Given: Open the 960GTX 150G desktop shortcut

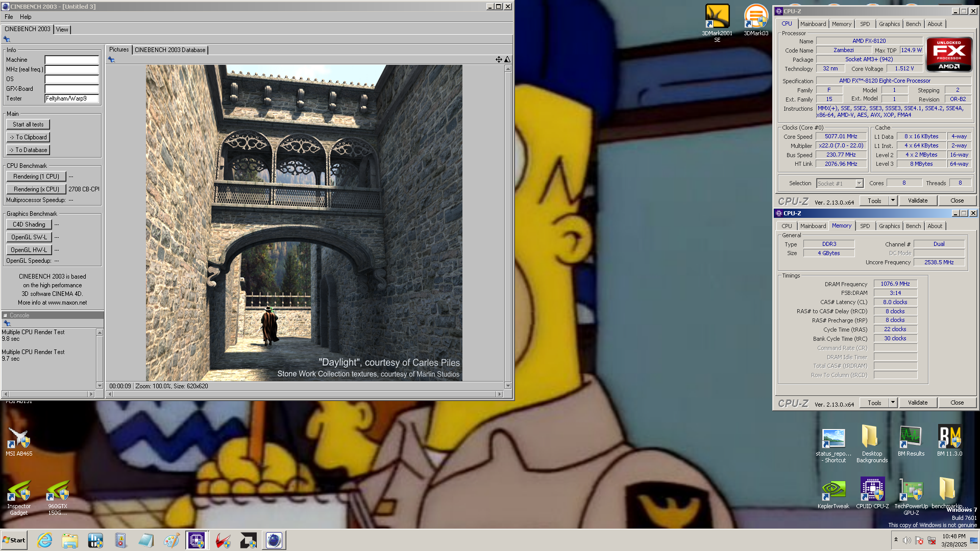Looking at the screenshot, I should [58, 498].
